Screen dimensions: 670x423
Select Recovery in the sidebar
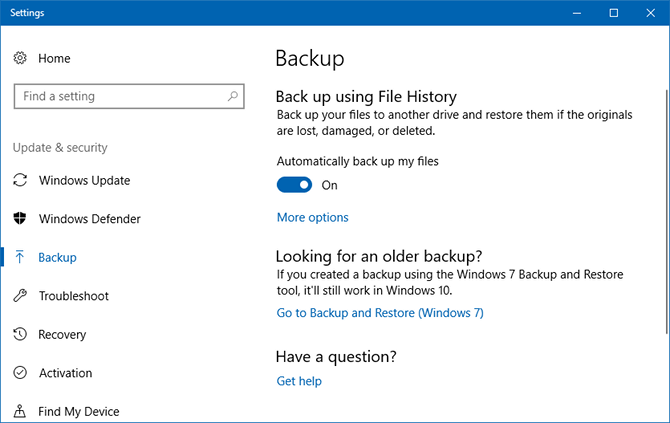pos(62,335)
